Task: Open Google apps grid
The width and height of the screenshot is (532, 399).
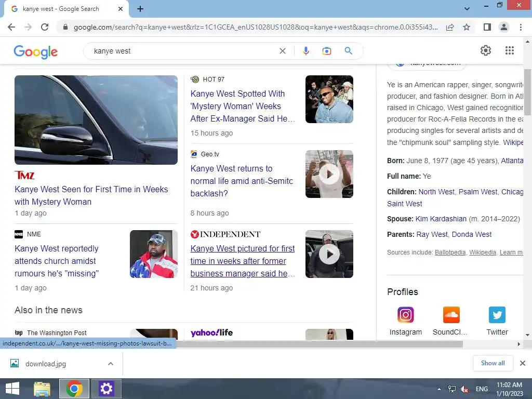Action: (509, 50)
